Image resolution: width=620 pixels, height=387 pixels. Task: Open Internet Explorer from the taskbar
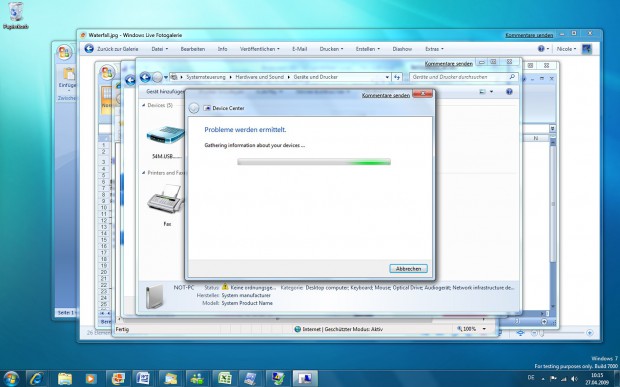coord(37,379)
